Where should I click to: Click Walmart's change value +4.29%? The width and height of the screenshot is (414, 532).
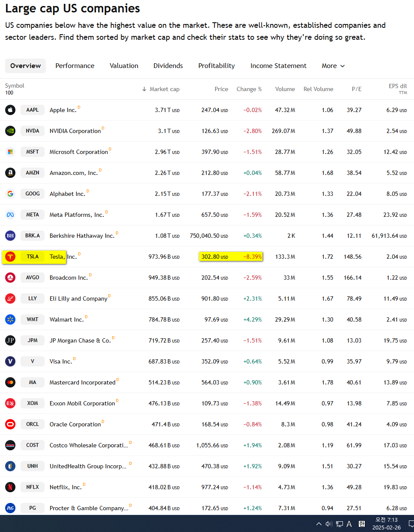pos(253,319)
